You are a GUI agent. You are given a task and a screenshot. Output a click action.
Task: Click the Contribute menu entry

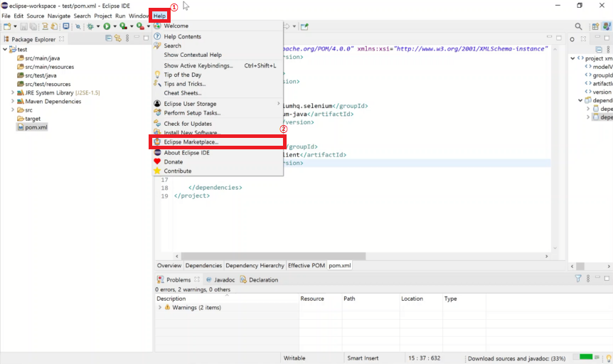pos(218,171)
